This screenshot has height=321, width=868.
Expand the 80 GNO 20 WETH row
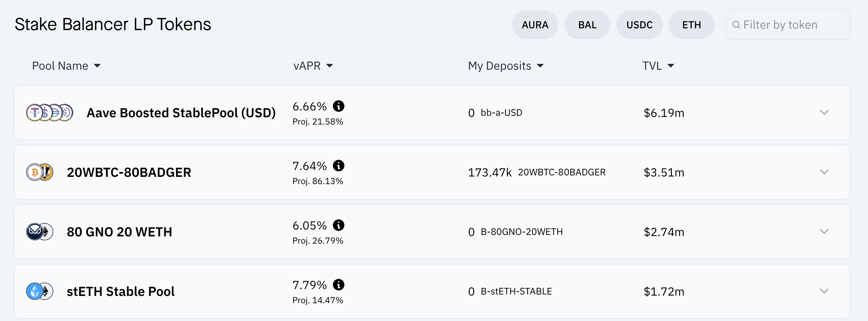[824, 232]
